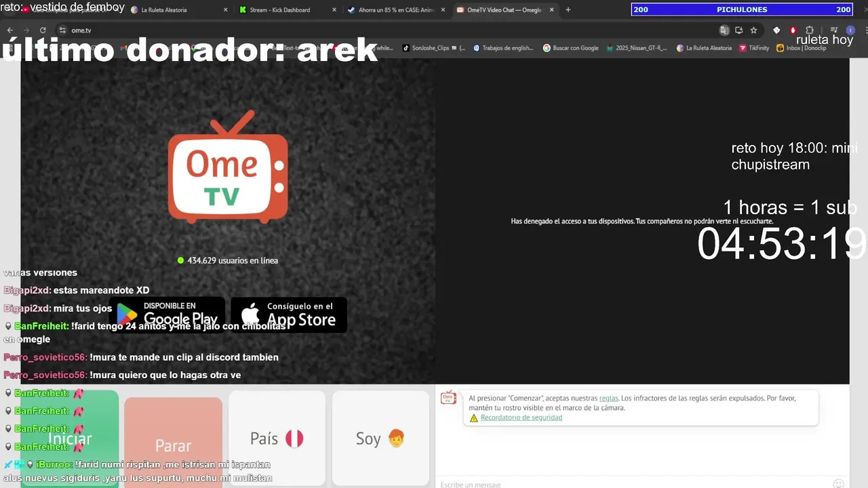Open the red hand blocker extension

(793, 30)
